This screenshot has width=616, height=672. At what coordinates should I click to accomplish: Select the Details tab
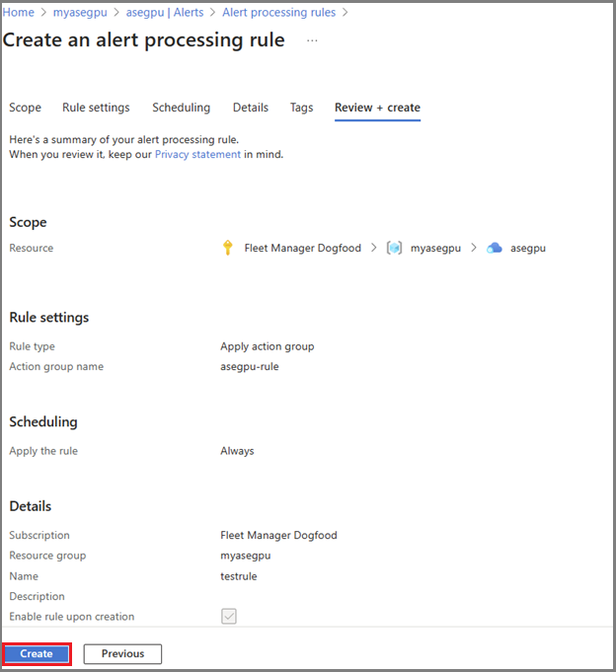click(x=251, y=108)
